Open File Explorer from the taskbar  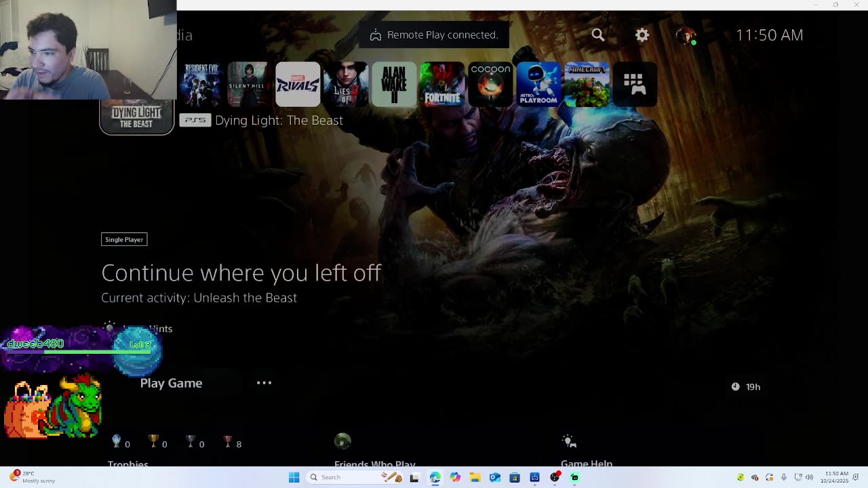[475, 477]
